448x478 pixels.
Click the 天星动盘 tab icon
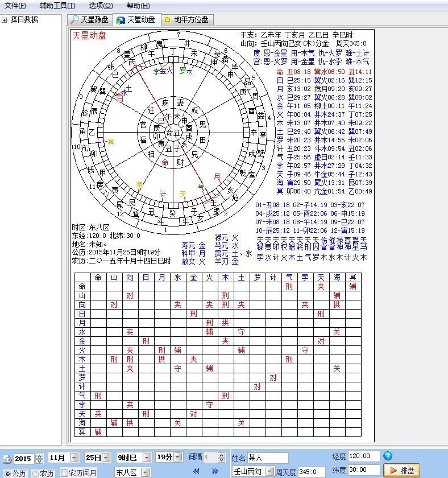point(121,20)
